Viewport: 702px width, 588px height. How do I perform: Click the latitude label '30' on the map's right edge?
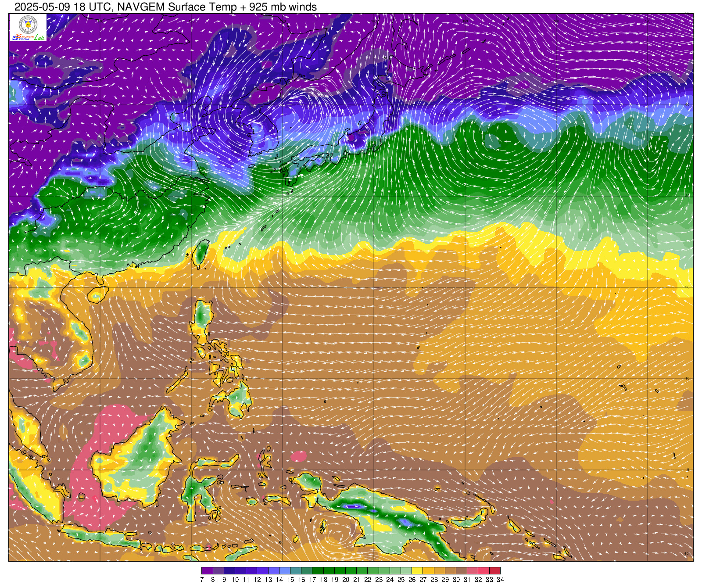pyautogui.click(x=687, y=196)
